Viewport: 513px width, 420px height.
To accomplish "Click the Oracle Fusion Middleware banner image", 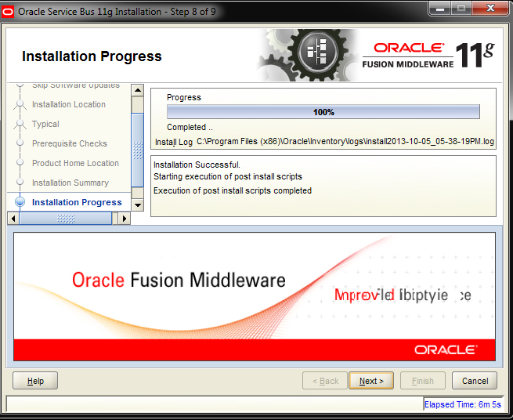I will pyautogui.click(x=255, y=297).
